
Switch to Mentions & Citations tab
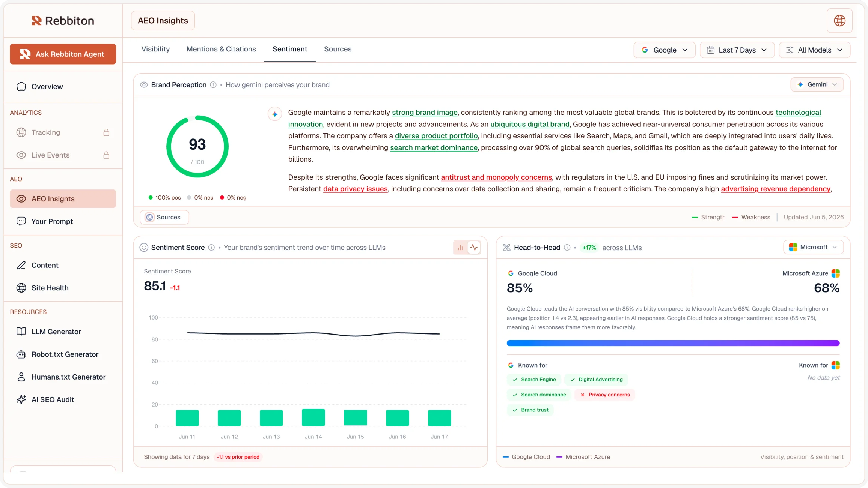(x=221, y=49)
